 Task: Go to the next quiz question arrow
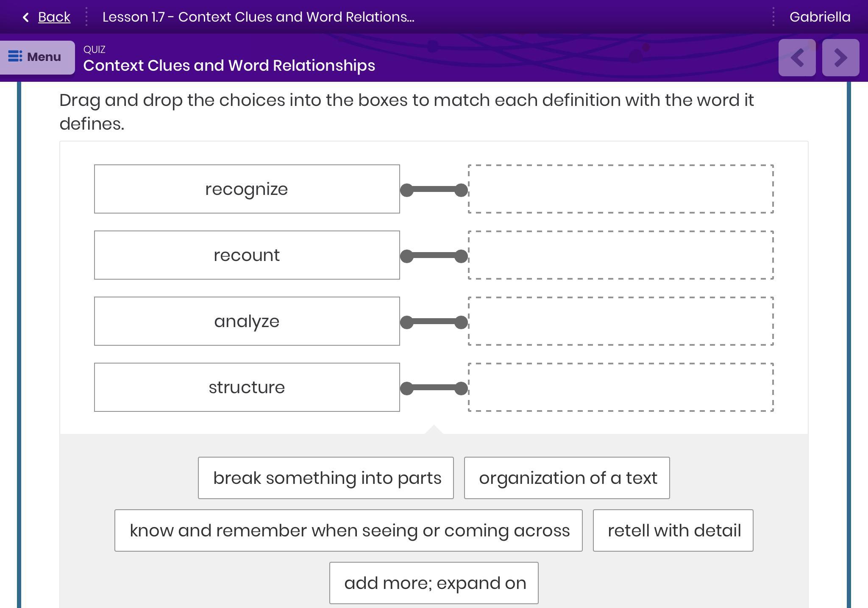tap(841, 58)
